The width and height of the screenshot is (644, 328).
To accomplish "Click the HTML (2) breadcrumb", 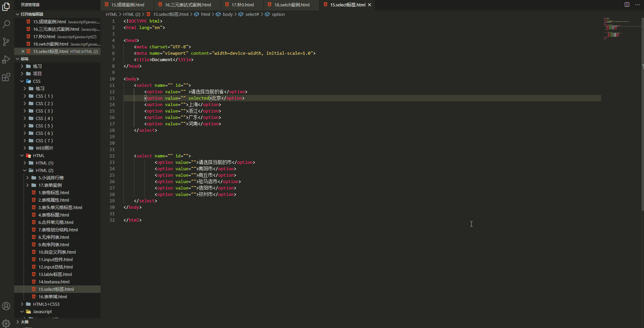I will (x=131, y=14).
